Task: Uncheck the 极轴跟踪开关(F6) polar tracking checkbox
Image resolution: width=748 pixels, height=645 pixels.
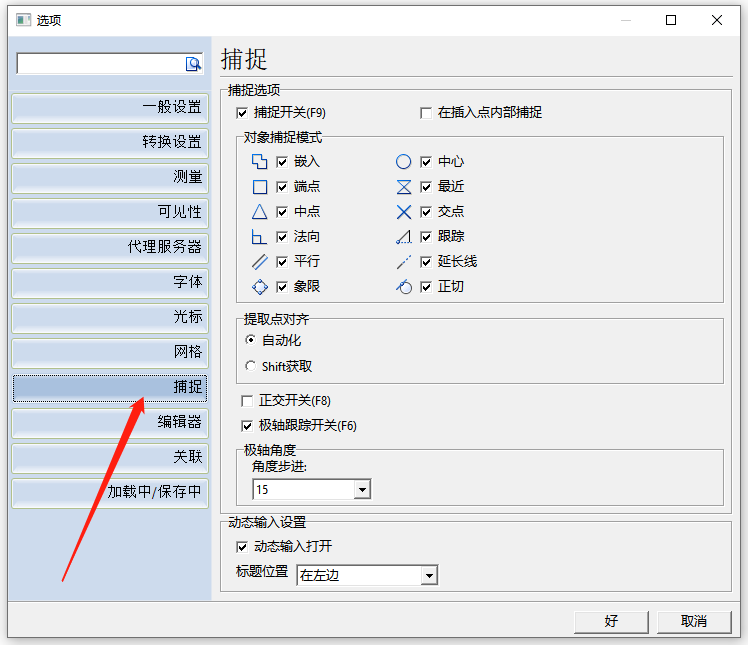Action: pyautogui.click(x=248, y=426)
